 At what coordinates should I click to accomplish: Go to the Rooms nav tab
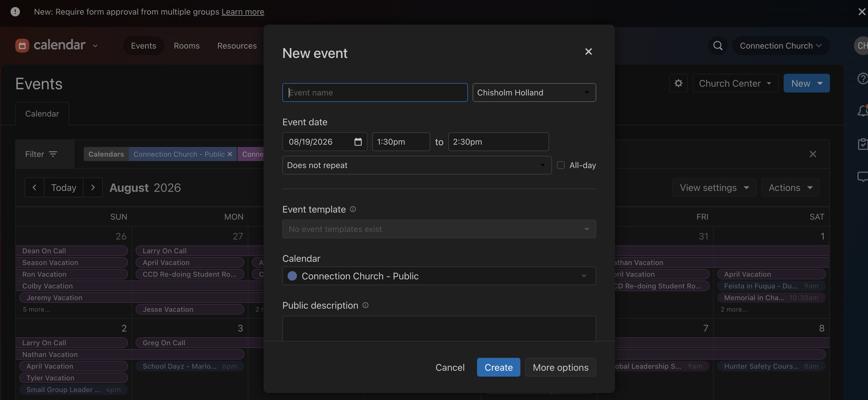tap(187, 45)
